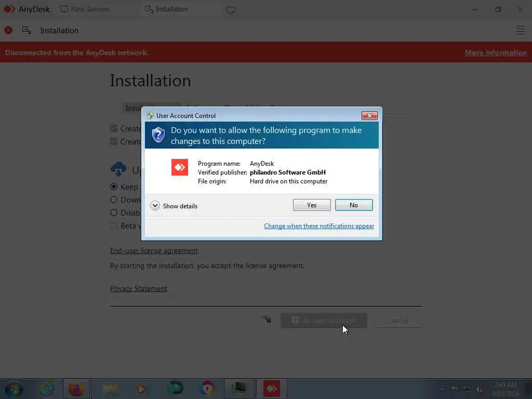Image resolution: width=532 pixels, height=399 pixels.
Task: Add a new tab with the monitor icon
Action: pos(230,10)
